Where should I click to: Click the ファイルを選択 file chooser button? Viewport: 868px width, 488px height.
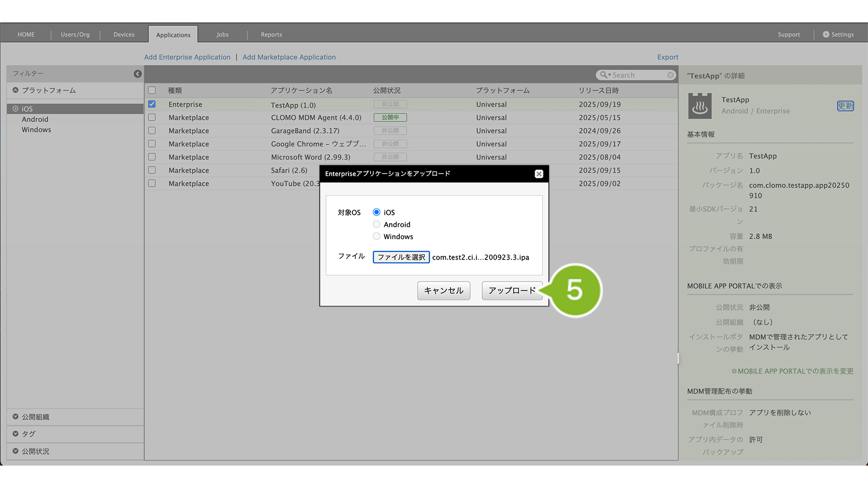tap(401, 257)
